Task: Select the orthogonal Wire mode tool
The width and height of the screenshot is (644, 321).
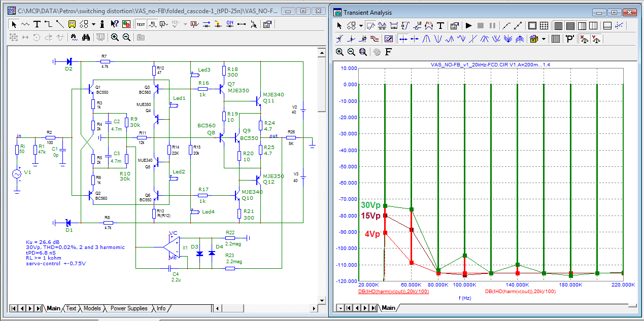Action: tap(48, 24)
